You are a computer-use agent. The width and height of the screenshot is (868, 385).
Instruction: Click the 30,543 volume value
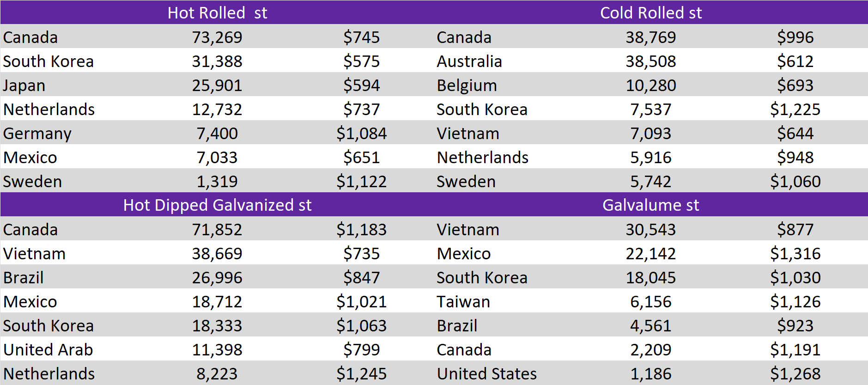click(650, 230)
